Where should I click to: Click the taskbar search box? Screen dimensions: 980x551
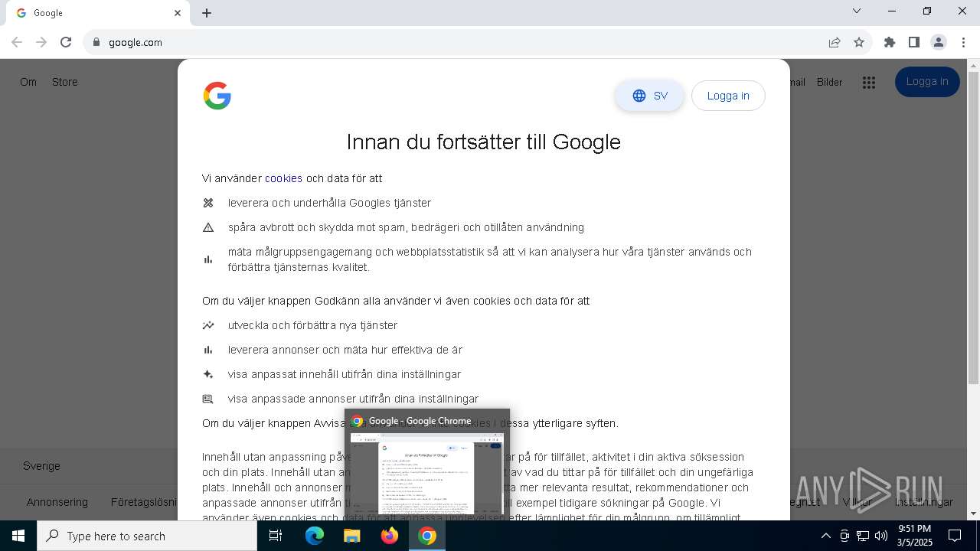pos(147,536)
